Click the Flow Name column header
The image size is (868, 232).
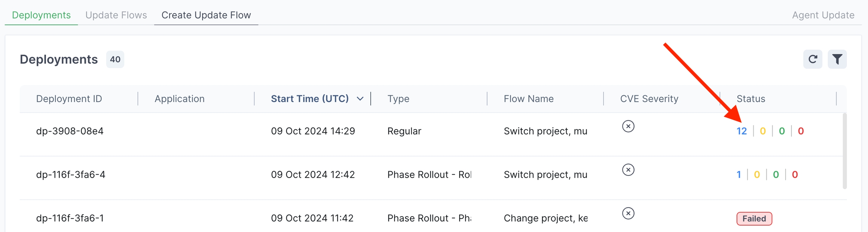point(529,99)
